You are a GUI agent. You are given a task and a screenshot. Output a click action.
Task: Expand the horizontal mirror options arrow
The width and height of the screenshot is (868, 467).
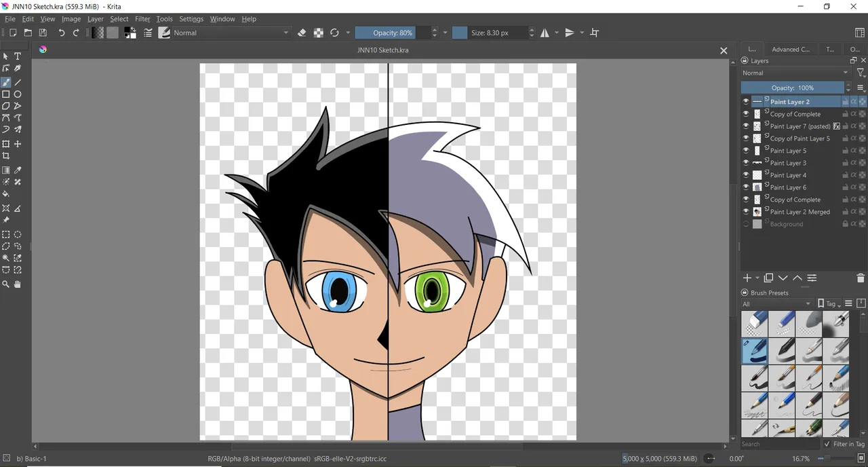557,33
